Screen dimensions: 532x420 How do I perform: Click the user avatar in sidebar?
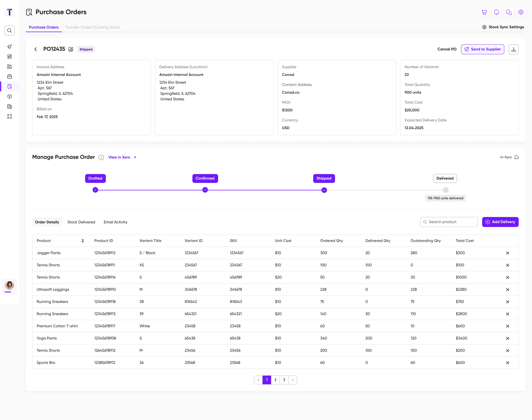[x=10, y=285]
